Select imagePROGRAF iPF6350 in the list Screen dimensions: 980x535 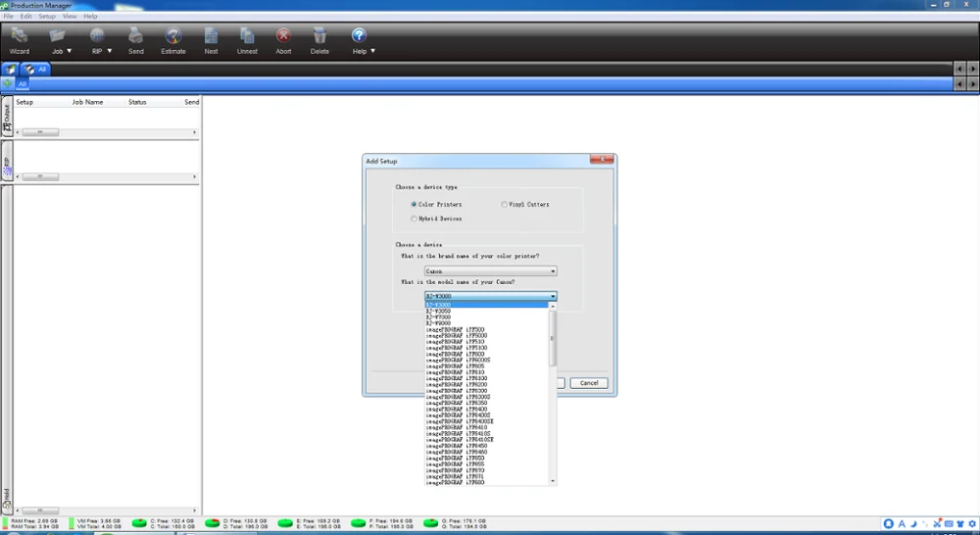tap(487, 403)
